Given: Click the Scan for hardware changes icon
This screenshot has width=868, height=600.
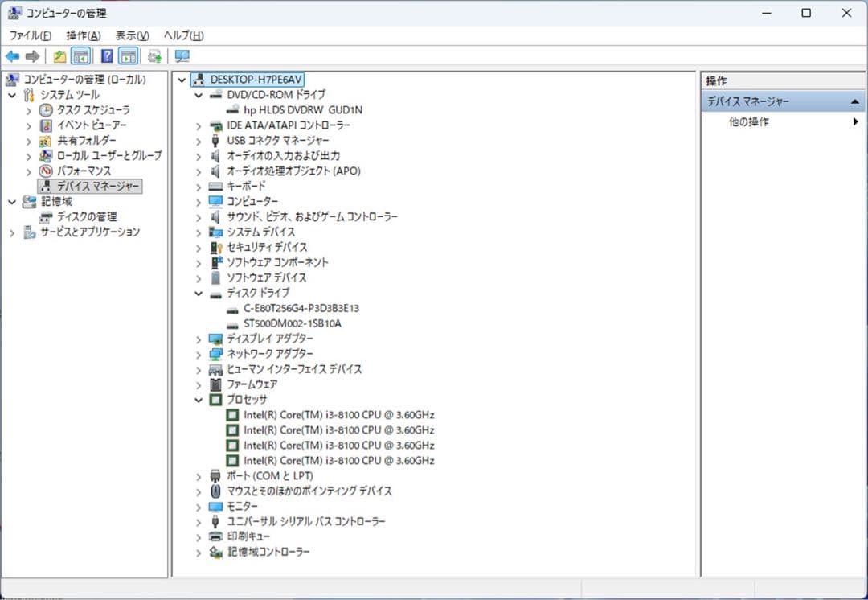Looking at the screenshot, I should point(181,55).
